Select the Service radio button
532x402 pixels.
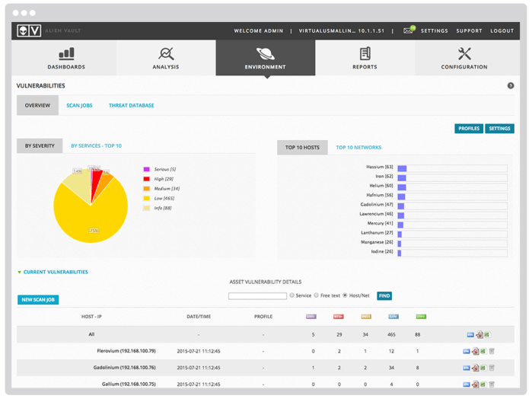(x=291, y=295)
